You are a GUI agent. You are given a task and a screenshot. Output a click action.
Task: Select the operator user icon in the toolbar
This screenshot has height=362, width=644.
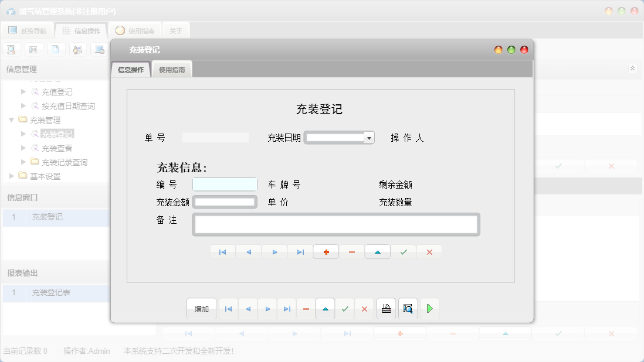(x=78, y=49)
